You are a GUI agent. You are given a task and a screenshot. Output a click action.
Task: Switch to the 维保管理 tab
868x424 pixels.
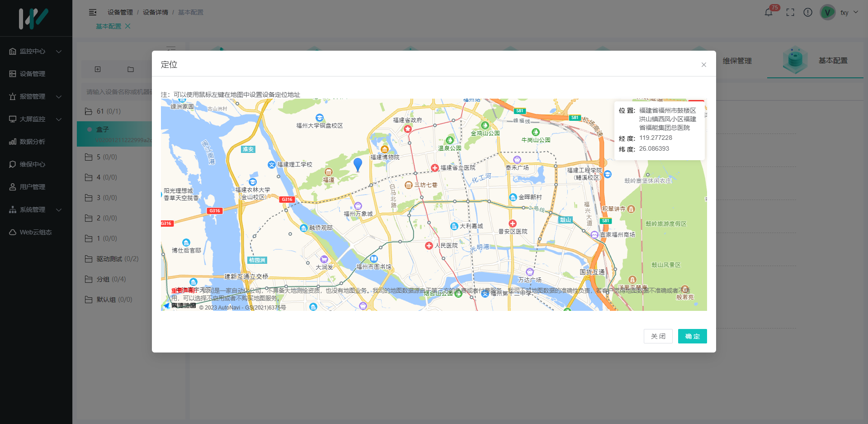coord(737,61)
